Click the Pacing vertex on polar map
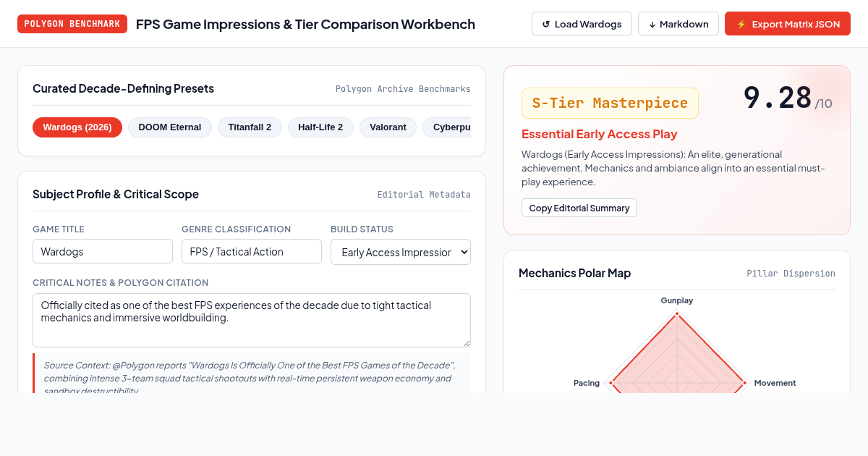The image size is (868, 456). [x=610, y=383]
